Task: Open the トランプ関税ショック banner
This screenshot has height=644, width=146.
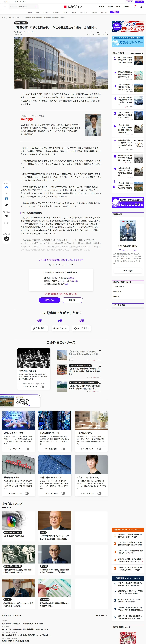Action: pyautogui.click(x=128, y=26)
